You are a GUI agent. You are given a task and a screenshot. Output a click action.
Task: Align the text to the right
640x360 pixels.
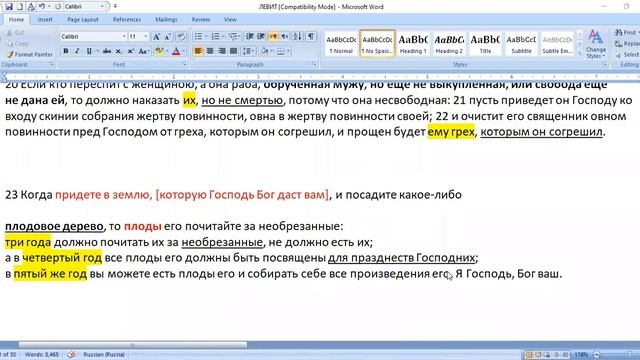pos(222,51)
